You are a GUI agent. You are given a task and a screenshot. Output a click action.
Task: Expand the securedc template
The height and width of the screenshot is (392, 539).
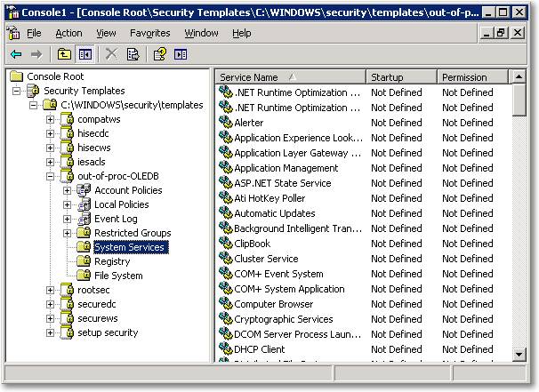tap(50, 304)
